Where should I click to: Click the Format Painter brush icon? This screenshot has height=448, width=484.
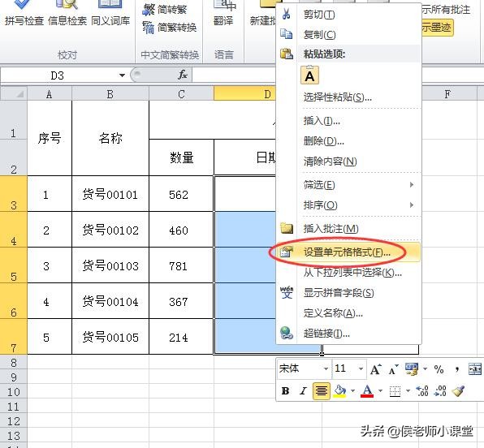458,391
